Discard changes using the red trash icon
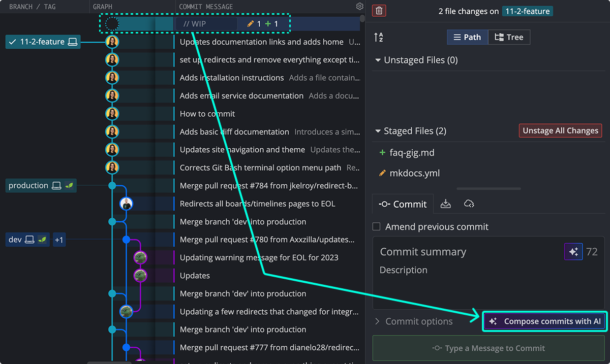Screen dimensions: 610x364 [379, 10]
